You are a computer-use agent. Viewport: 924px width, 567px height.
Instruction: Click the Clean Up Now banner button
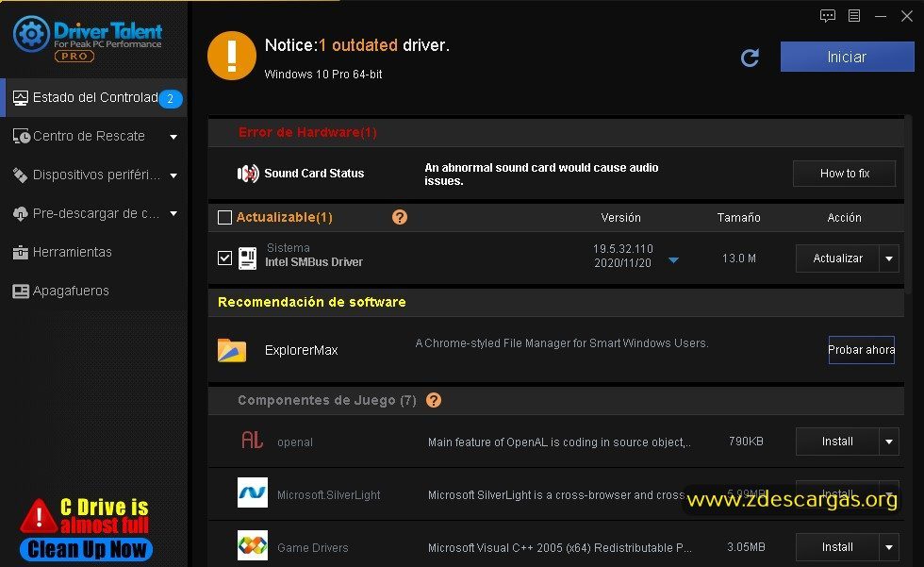point(86,549)
